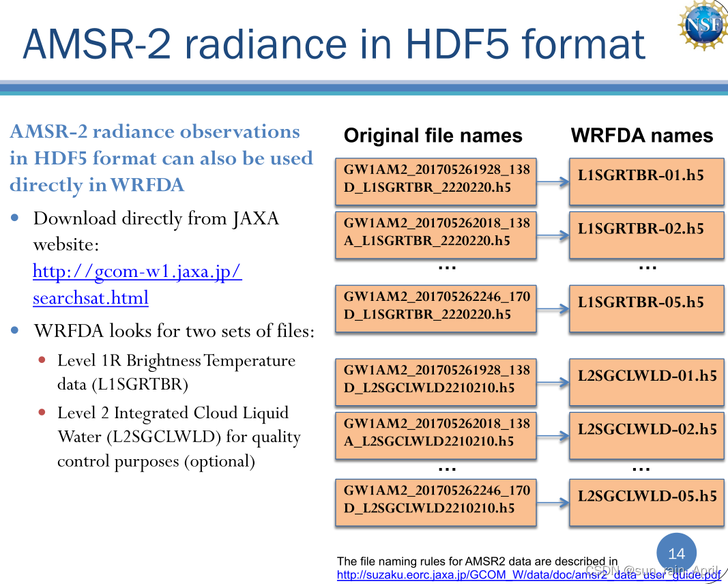Select the WRFDA names heading
The height and width of the screenshot is (584, 728).
coord(641,136)
